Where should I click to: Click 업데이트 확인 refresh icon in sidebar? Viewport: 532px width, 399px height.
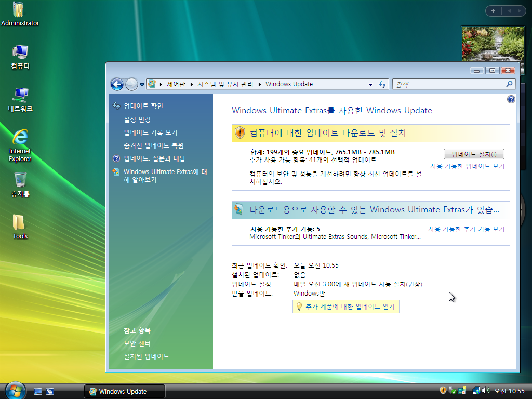116,106
